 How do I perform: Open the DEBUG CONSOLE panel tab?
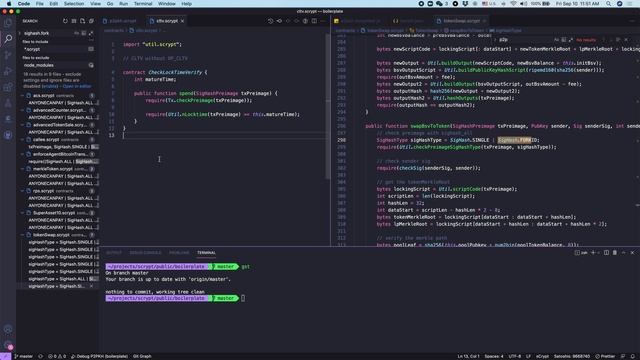click(145, 253)
